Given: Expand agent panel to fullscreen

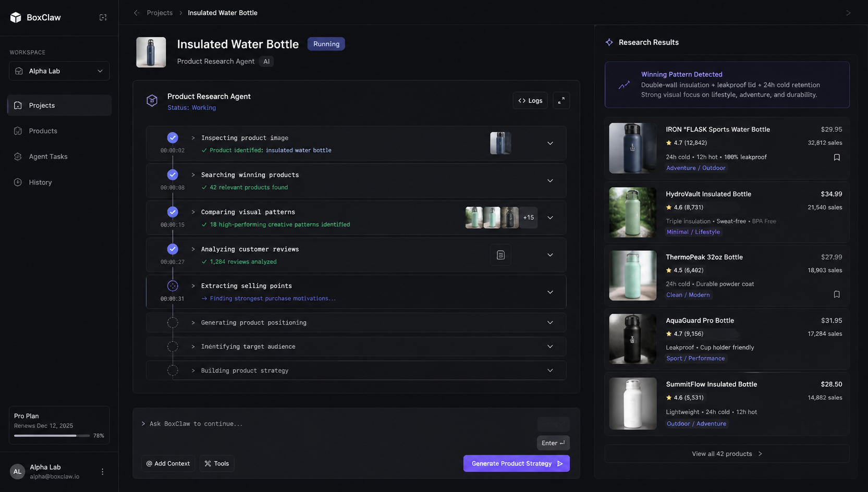Looking at the screenshot, I should (561, 101).
